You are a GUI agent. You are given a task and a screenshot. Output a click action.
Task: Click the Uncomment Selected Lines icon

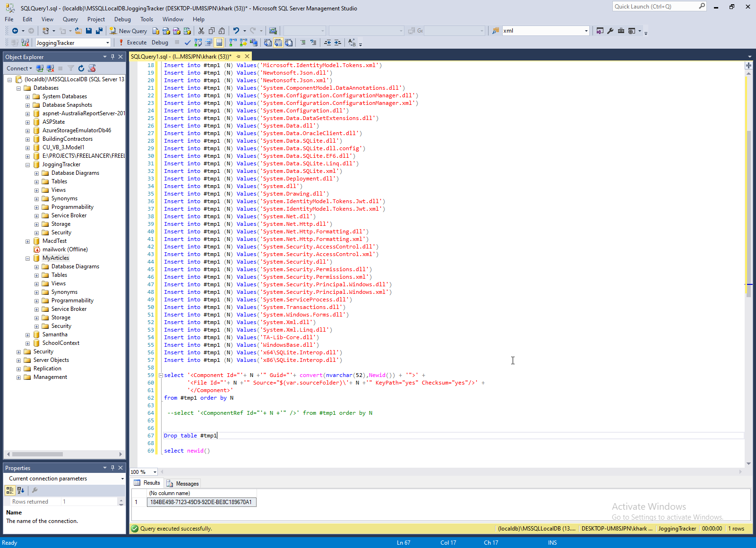313,43
